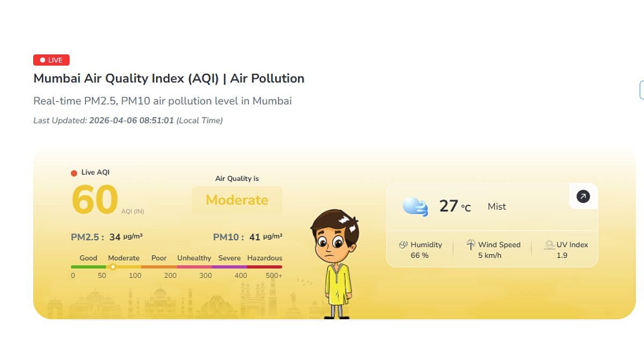Select the Good label on AQI scale
The height and width of the screenshot is (362, 644).
pyautogui.click(x=89, y=258)
